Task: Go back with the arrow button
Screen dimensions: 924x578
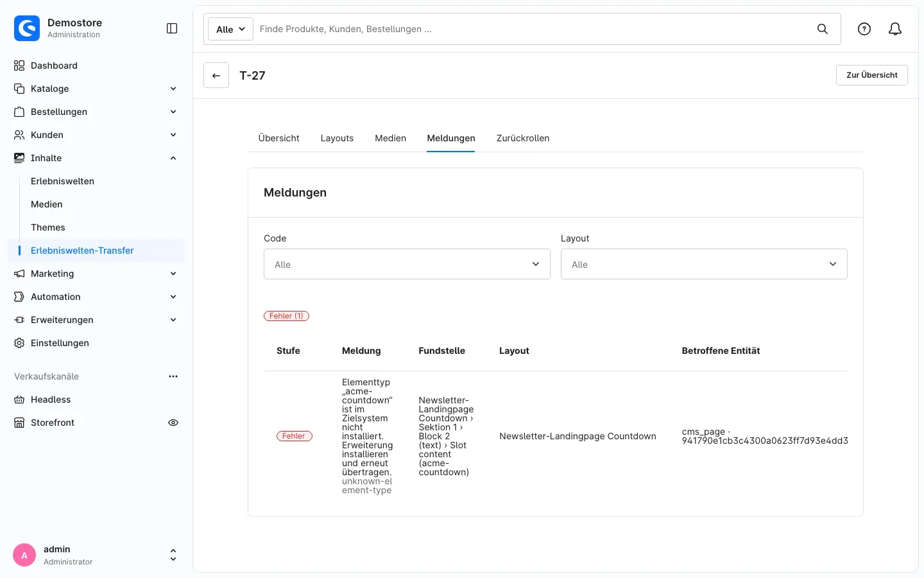Action: (216, 75)
